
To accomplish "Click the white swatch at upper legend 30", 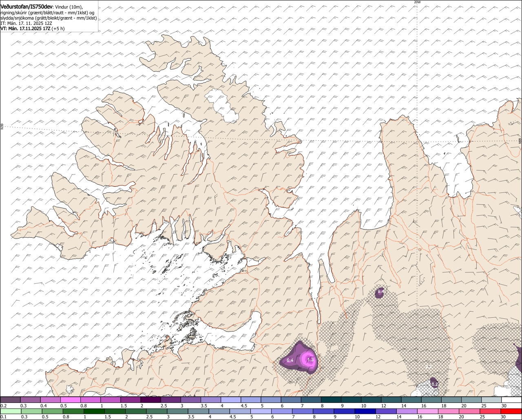I will [x=512, y=400].
